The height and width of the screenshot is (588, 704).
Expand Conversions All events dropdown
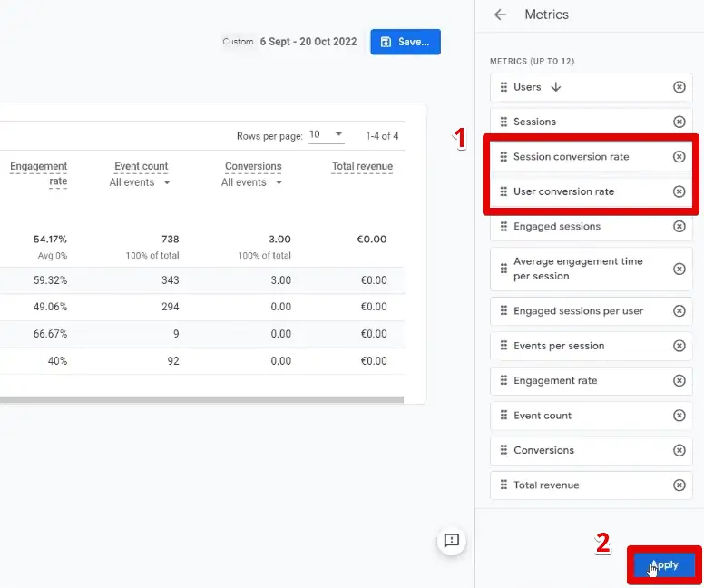coord(251,182)
